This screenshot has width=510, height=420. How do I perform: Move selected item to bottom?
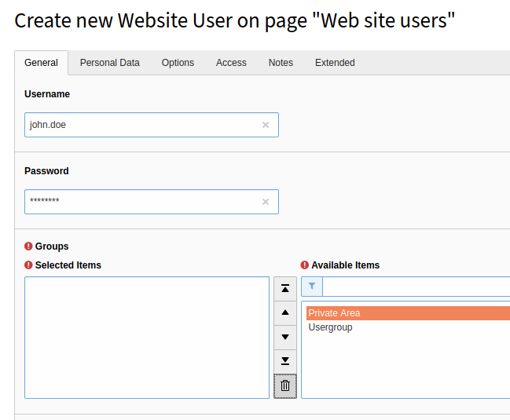click(285, 362)
